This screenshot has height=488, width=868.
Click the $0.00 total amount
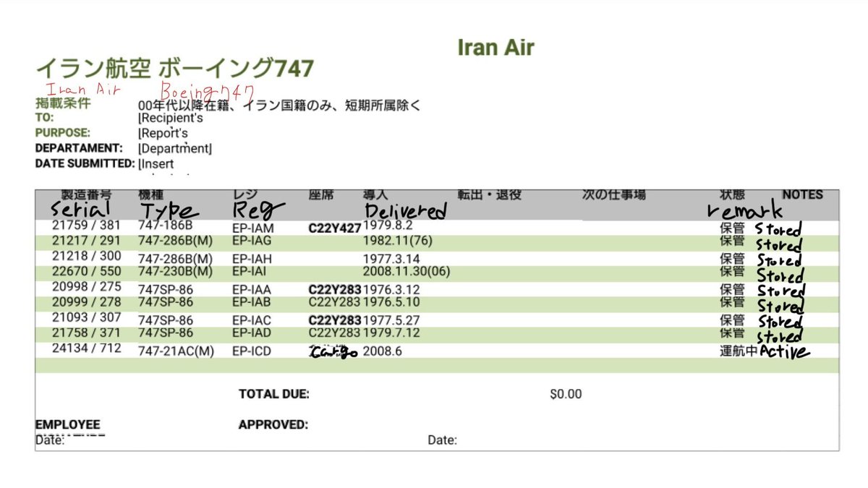click(x=566, y=394)
